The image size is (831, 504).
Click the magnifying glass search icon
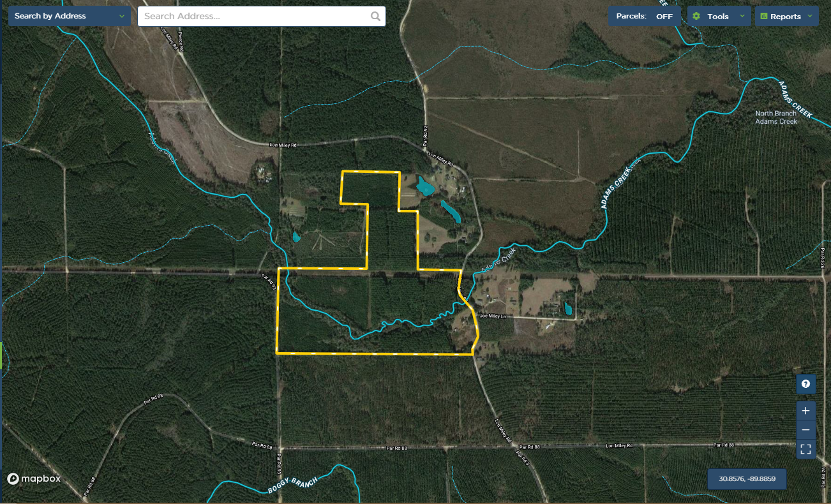click(375, 17)
